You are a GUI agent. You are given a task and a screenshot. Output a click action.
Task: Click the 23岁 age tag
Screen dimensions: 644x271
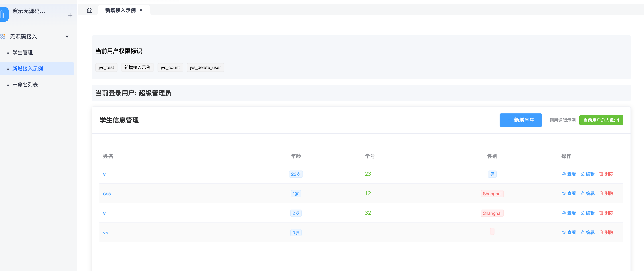[x=295, y=174]
